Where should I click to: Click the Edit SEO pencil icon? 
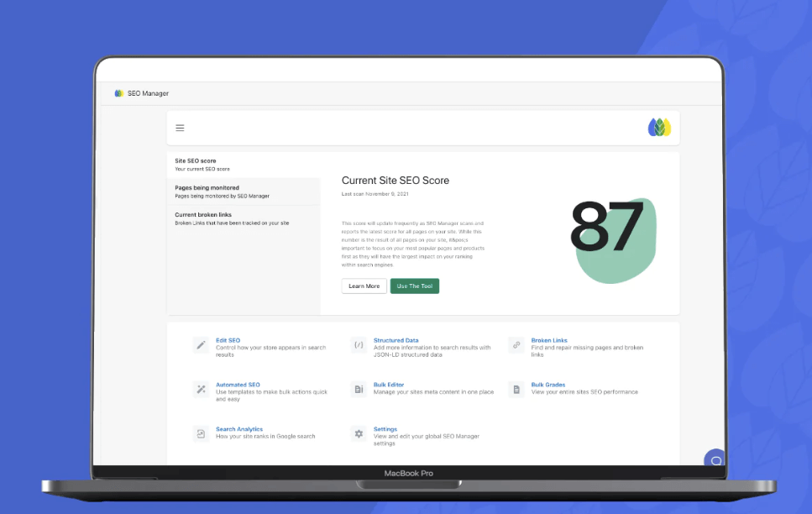[x=201, y=345]
